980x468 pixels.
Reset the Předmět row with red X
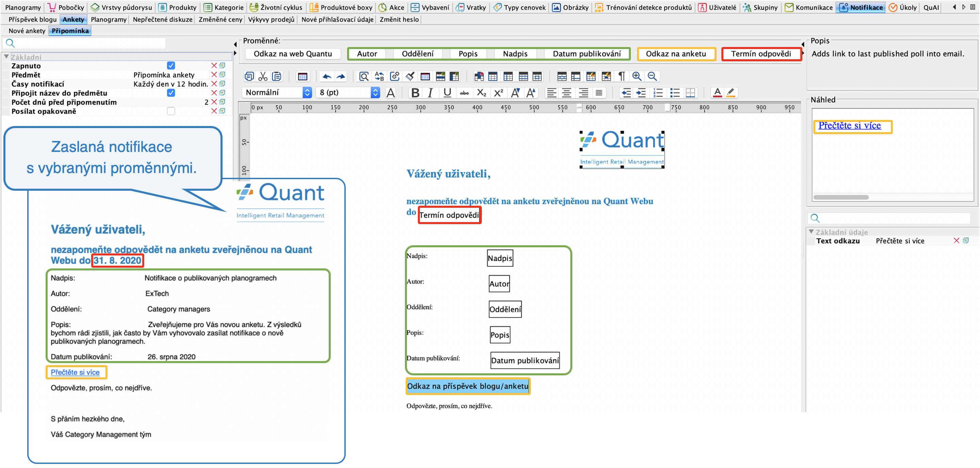point(214,75)
